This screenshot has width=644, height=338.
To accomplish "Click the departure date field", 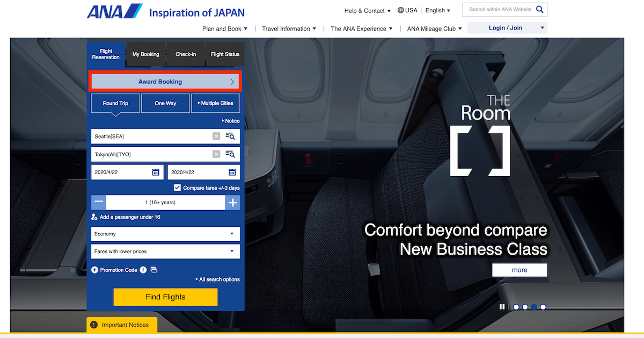I will [127, 172].
